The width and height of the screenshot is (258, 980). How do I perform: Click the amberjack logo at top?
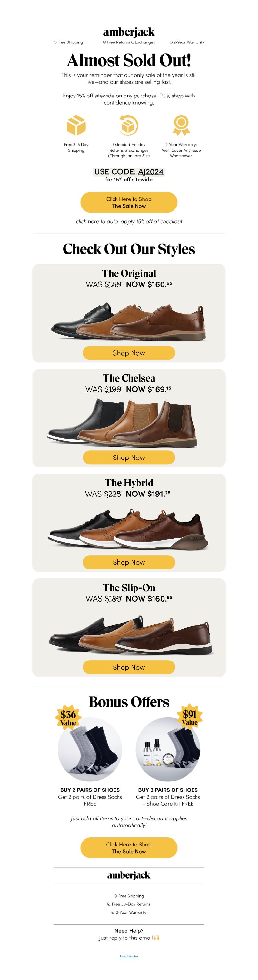coord(129,32)
